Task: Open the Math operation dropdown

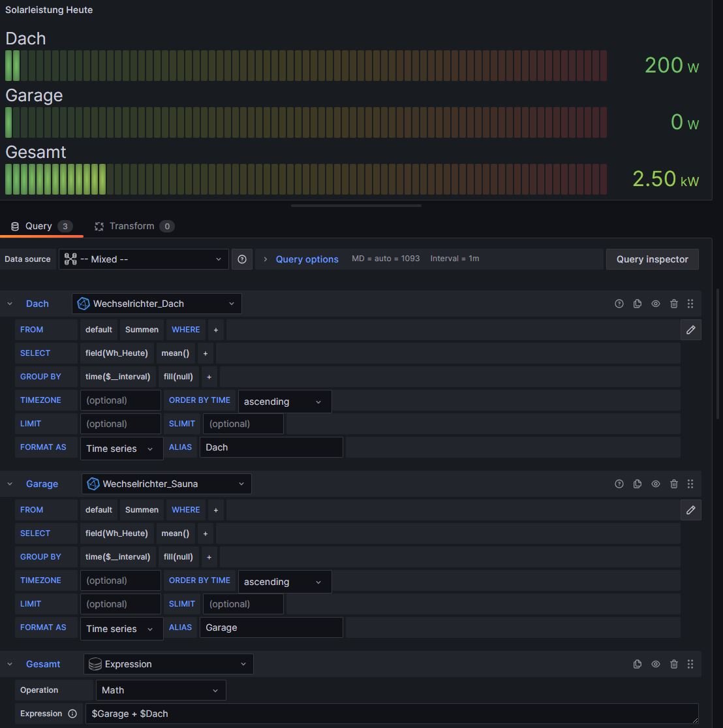Action: 161,690
